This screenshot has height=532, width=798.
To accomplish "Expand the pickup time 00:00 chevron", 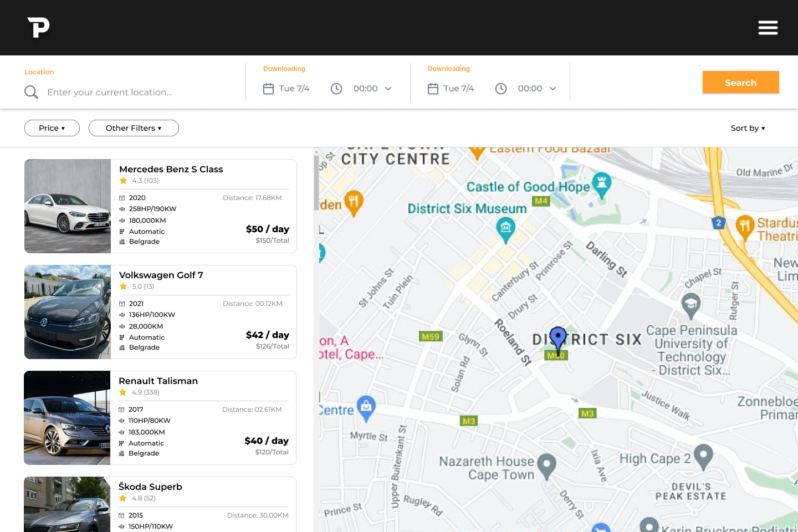I will (x=388, y=89).
